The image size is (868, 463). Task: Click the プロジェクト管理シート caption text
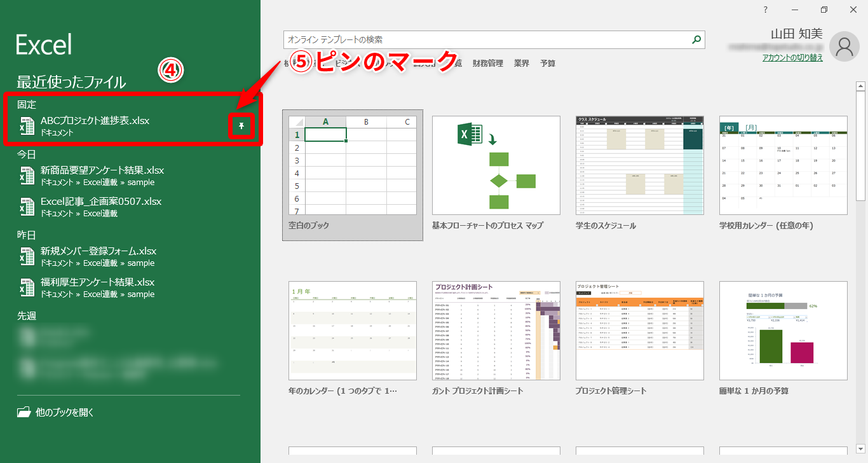(611, 391)
